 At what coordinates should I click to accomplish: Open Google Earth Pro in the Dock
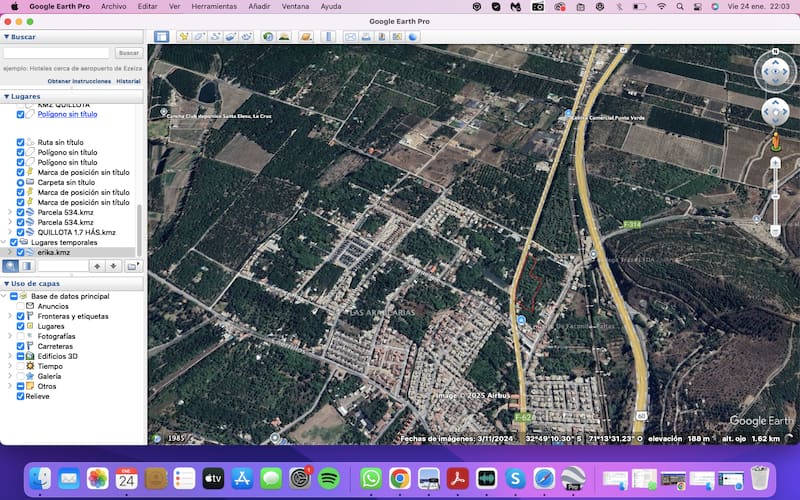[x=573, y=479]
